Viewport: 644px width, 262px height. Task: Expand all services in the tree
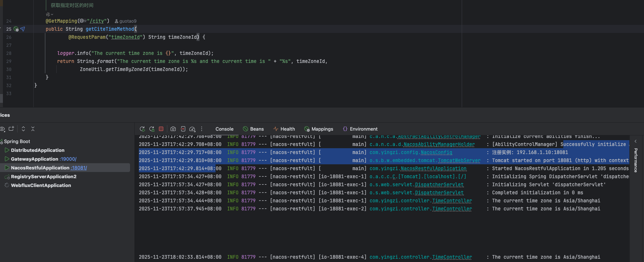(23, 129)
